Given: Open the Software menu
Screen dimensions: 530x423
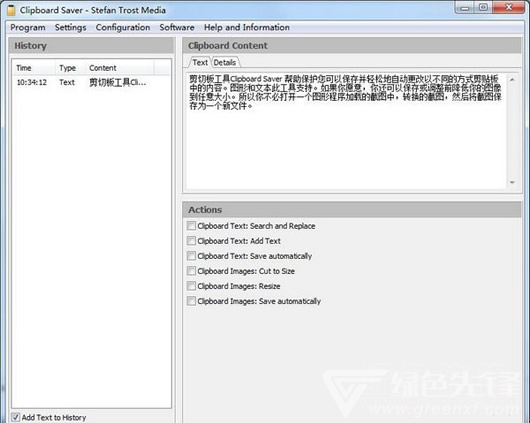Looking at the screenshot, I should point(177,27).
